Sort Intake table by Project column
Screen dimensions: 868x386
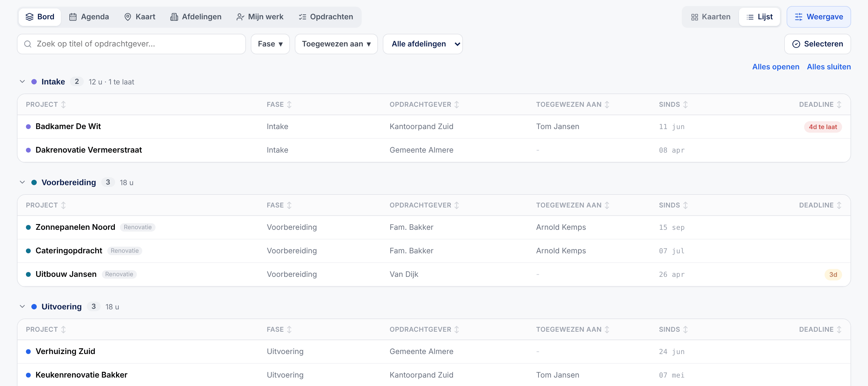click(46, 105)
